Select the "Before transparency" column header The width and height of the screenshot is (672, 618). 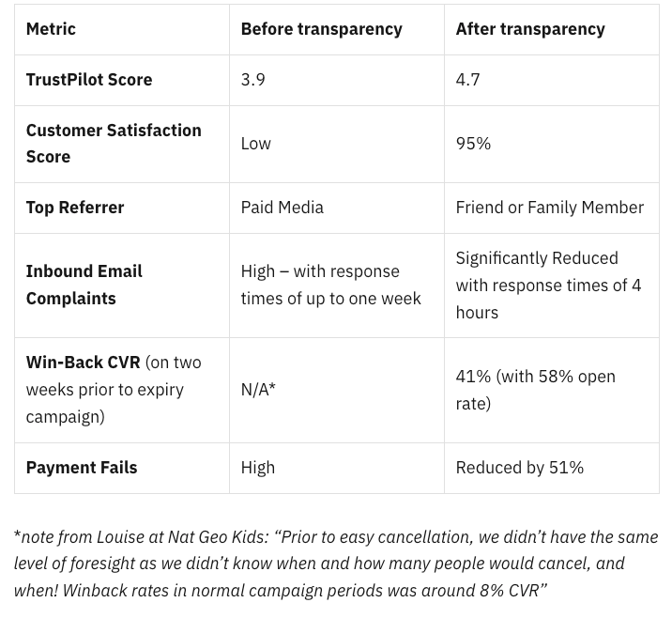coord(321,29)
